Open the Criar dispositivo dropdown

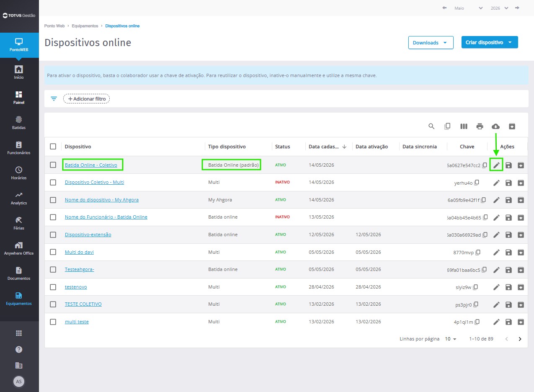tap(489, 42)
